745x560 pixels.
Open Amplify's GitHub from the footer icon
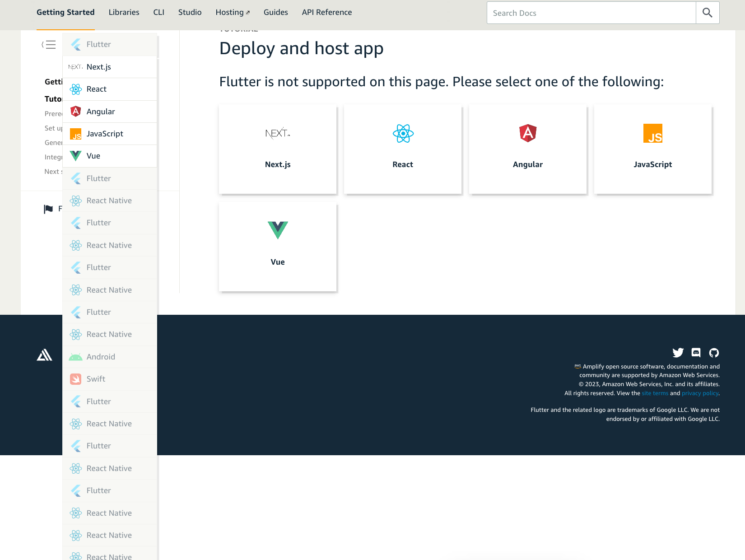pos(713,353)
